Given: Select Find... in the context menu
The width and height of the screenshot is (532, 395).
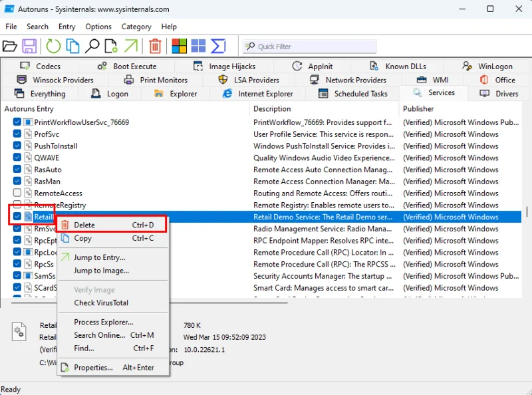Looking at the screenshot, I should [113, 348].
